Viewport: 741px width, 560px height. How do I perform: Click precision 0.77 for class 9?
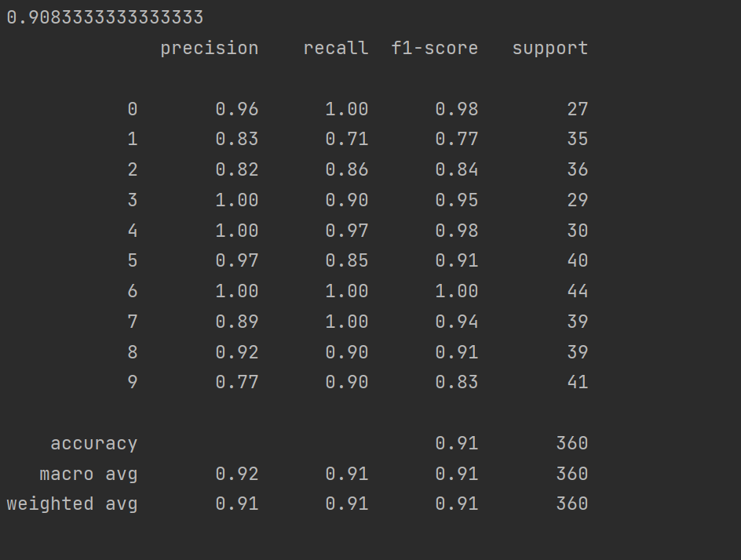click(237, 382)
